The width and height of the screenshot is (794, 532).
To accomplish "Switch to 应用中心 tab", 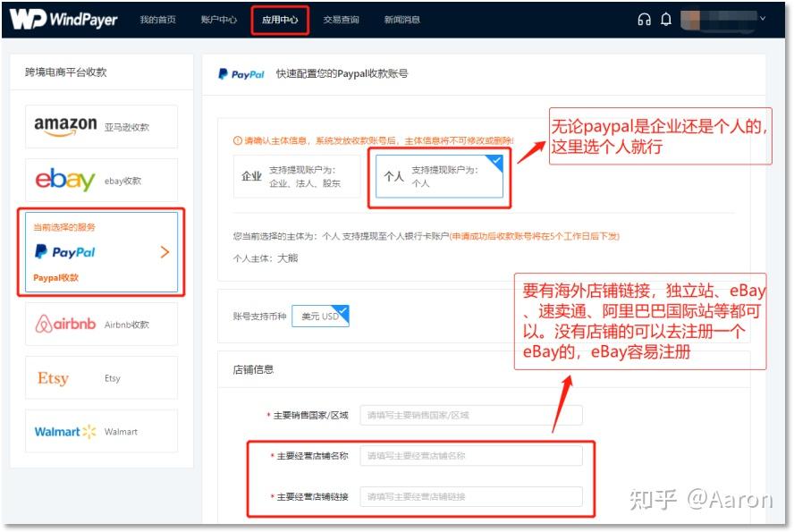I will point(280,20).
